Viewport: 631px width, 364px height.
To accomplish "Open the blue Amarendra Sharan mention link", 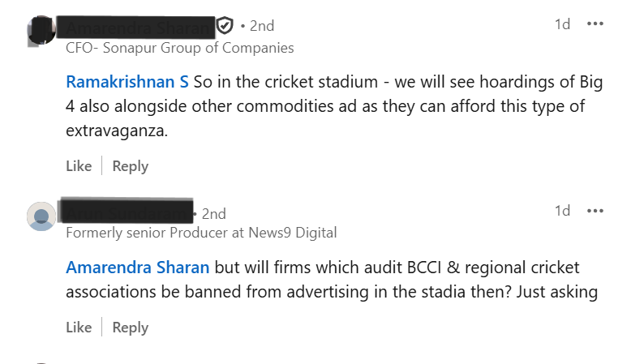I will coord(137,268).
